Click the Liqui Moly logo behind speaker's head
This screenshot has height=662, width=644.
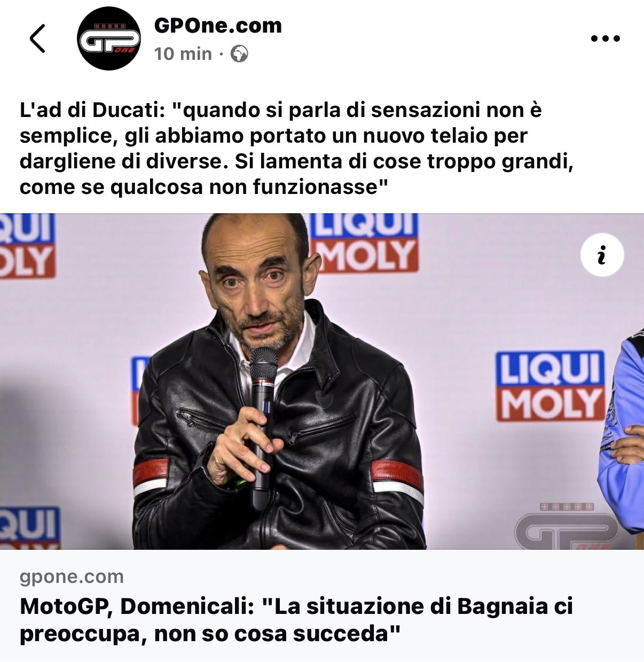coord(364,243)
